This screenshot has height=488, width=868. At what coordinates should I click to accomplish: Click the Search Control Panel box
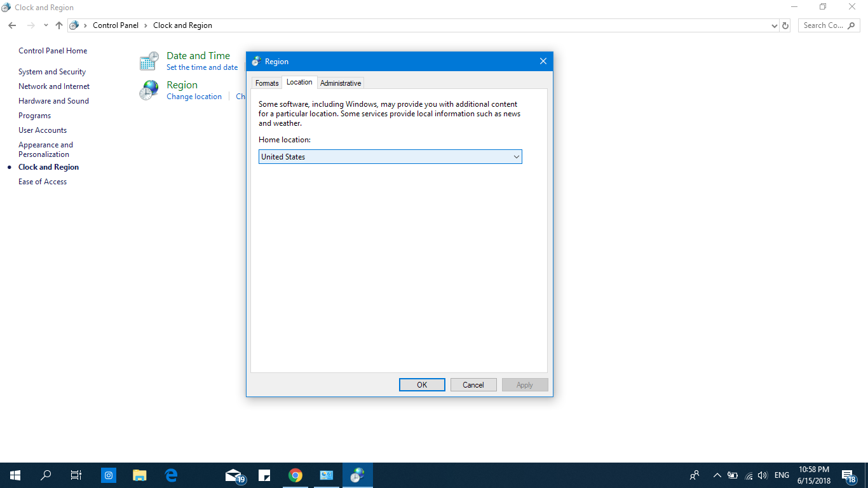point(829,25)
